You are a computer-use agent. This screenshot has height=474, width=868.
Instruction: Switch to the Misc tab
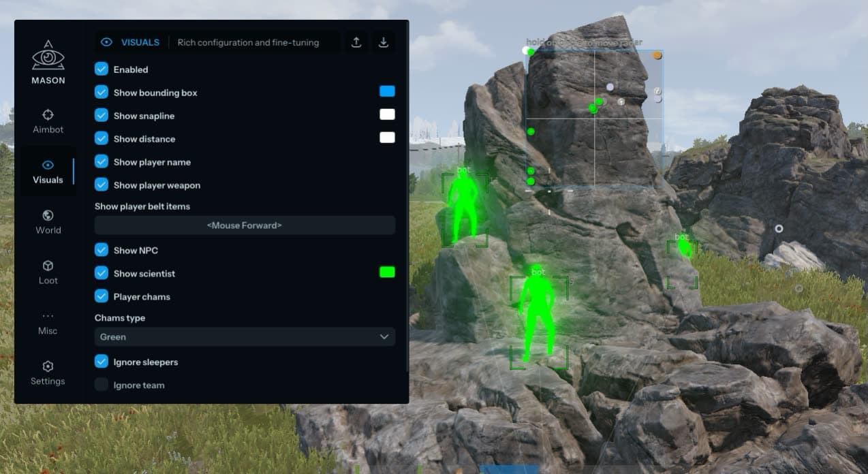(x=48, y=323)
